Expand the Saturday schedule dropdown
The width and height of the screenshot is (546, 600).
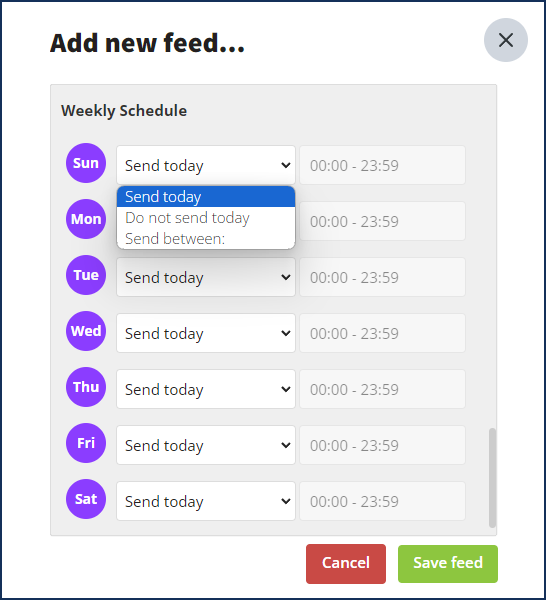[x=206, y=501]
